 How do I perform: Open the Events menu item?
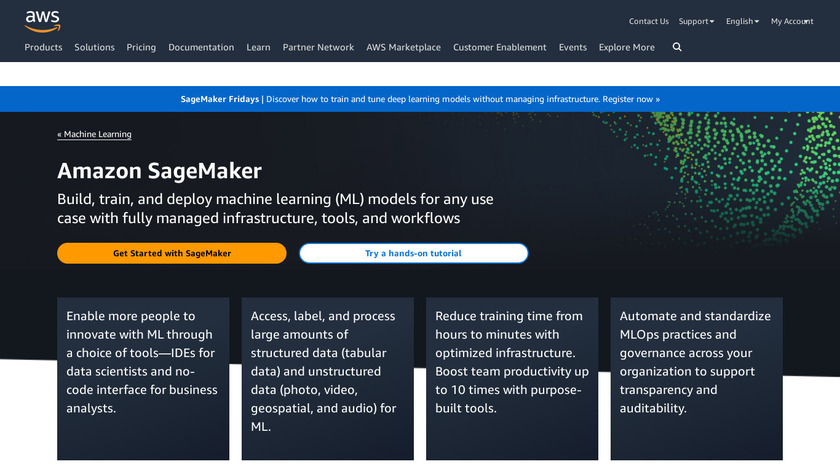click(573, 47)
